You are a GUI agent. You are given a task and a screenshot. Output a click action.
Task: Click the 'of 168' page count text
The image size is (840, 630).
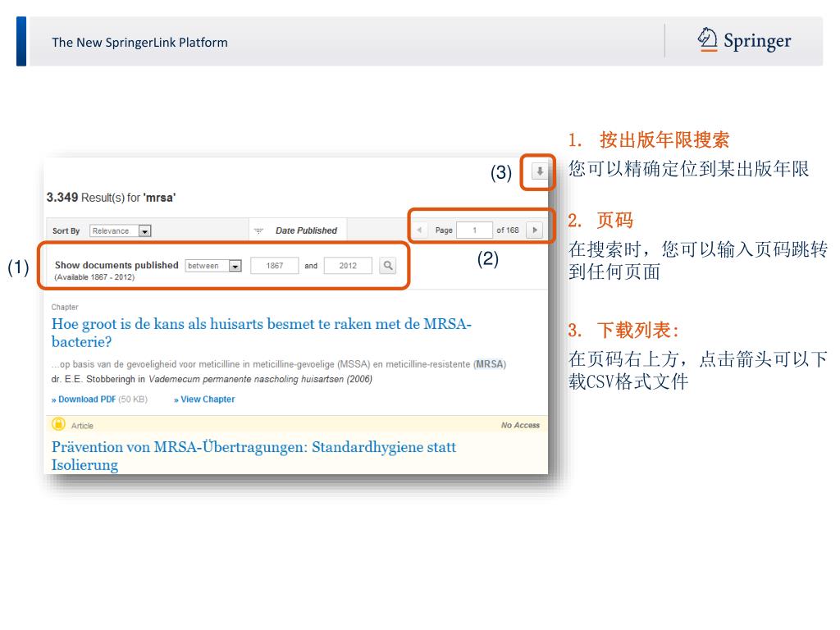pyautogui.click(x=507, y=231)
